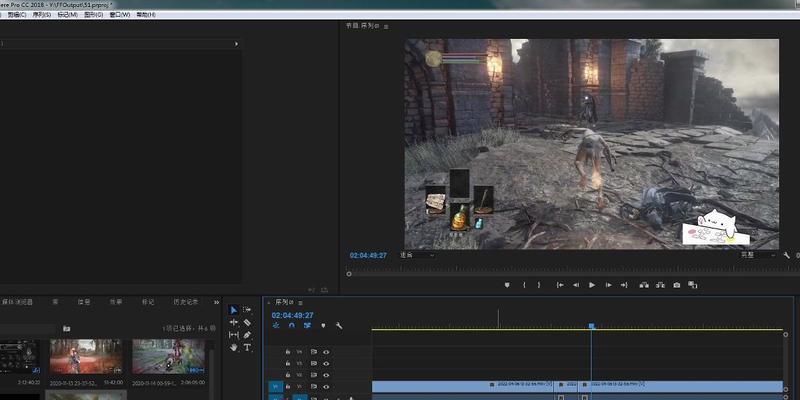Click Go to In point button

[x=560, y=285]
